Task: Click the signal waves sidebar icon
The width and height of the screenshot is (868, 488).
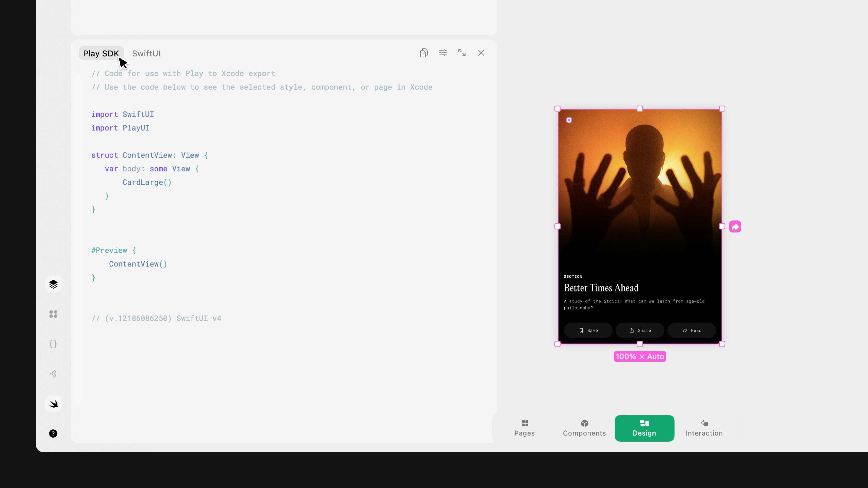Action: [x=53, y=374]
